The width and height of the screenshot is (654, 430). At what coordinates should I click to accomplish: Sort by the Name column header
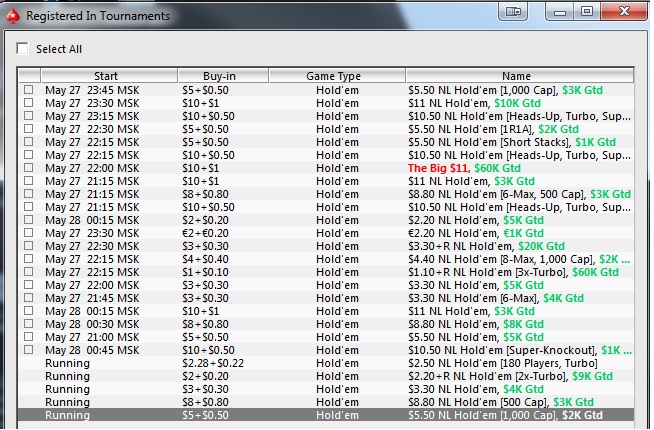pos(520,76)
